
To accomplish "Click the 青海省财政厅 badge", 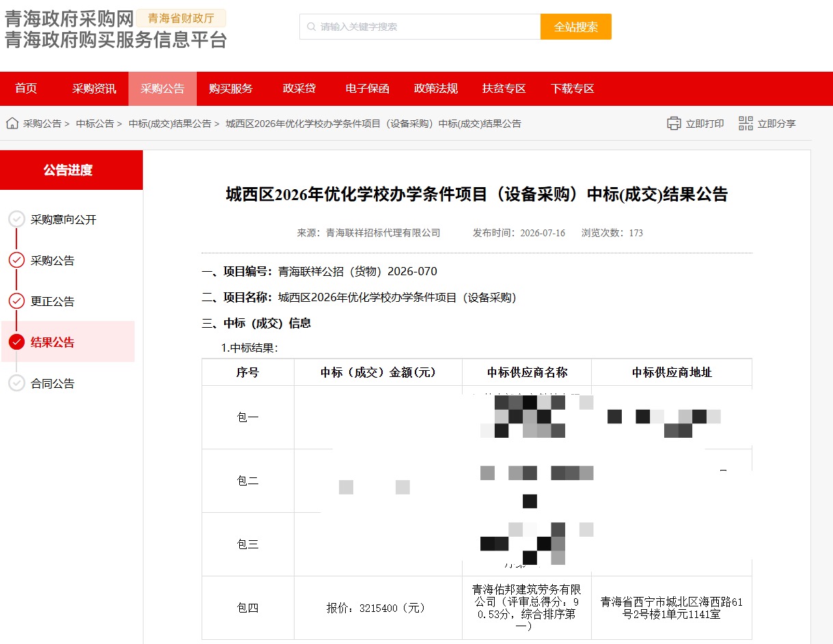I will [181, 18].
